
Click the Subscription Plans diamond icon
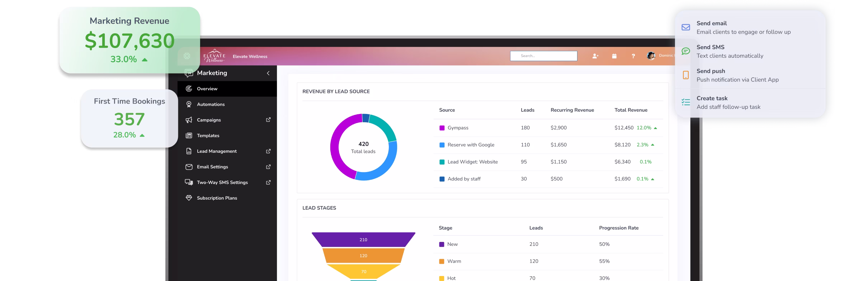click(x=189, y=198)
